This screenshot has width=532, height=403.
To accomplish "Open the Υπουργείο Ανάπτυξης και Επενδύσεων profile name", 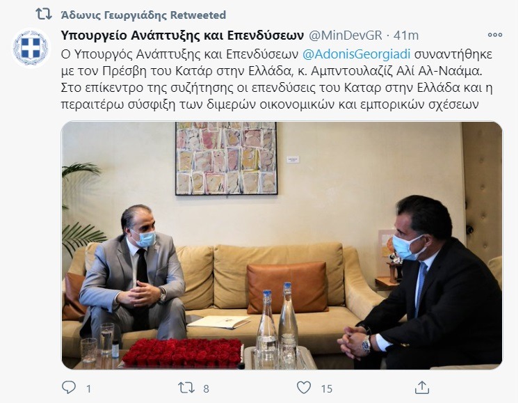I will click(x=182, y=35).
